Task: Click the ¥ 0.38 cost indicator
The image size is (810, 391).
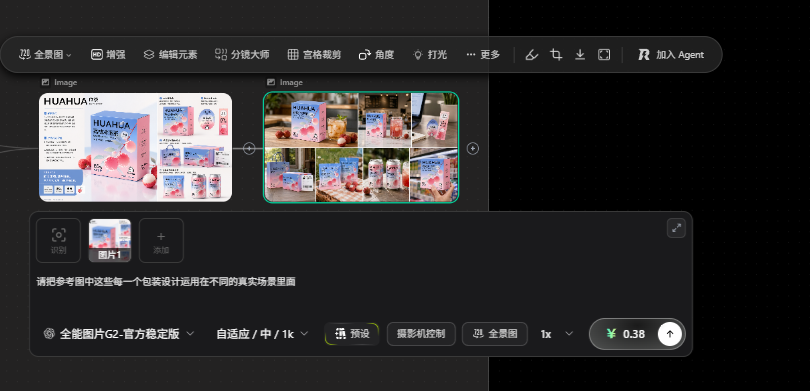Action: [x=625, y=334]
